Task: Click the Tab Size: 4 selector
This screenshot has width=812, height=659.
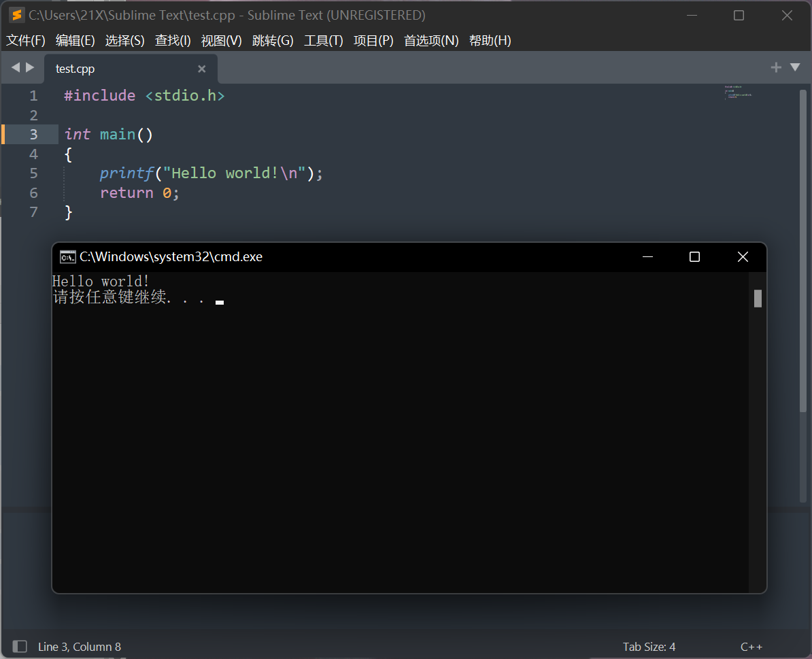Action: (x=649, y=647)
